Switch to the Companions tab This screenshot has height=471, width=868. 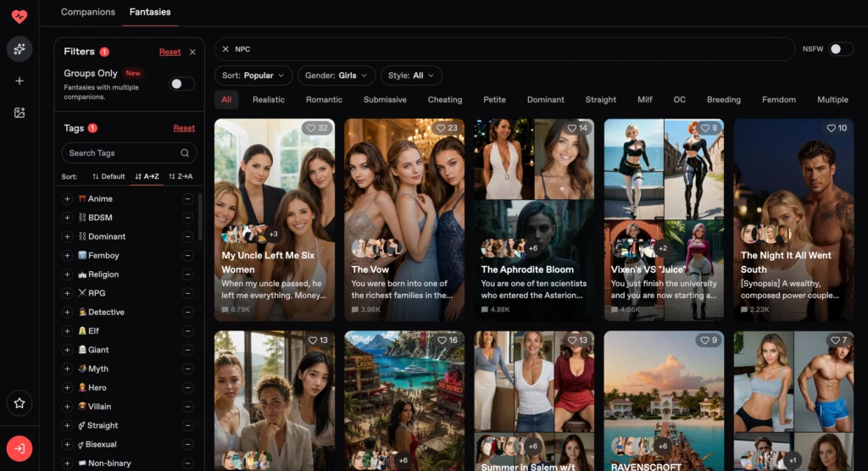pos(88,12)
